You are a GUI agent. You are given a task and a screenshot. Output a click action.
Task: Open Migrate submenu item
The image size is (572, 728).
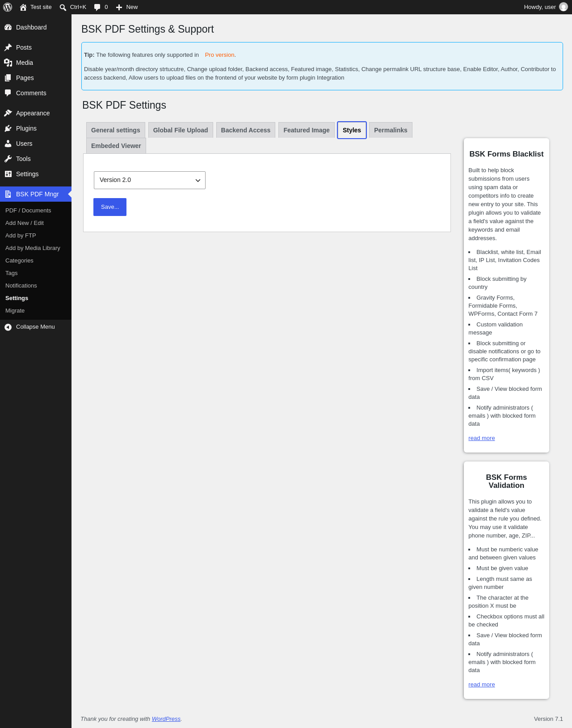click(x=15, y=311)
